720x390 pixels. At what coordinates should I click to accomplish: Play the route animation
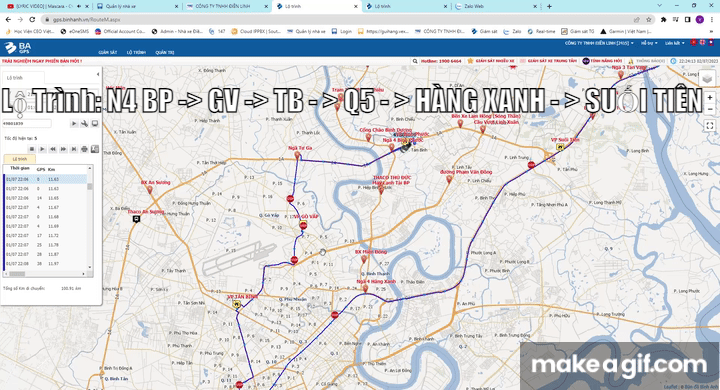click(42, 149)
